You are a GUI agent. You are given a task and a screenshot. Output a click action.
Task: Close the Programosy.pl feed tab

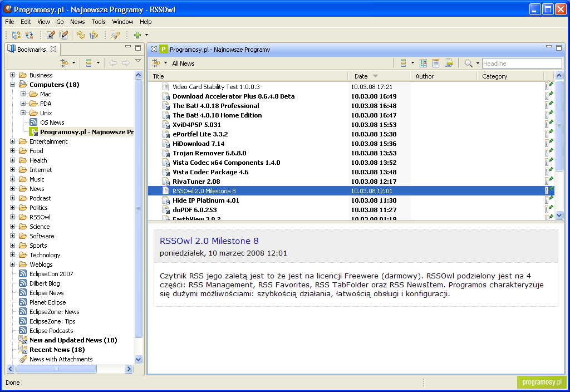(154, 49)
